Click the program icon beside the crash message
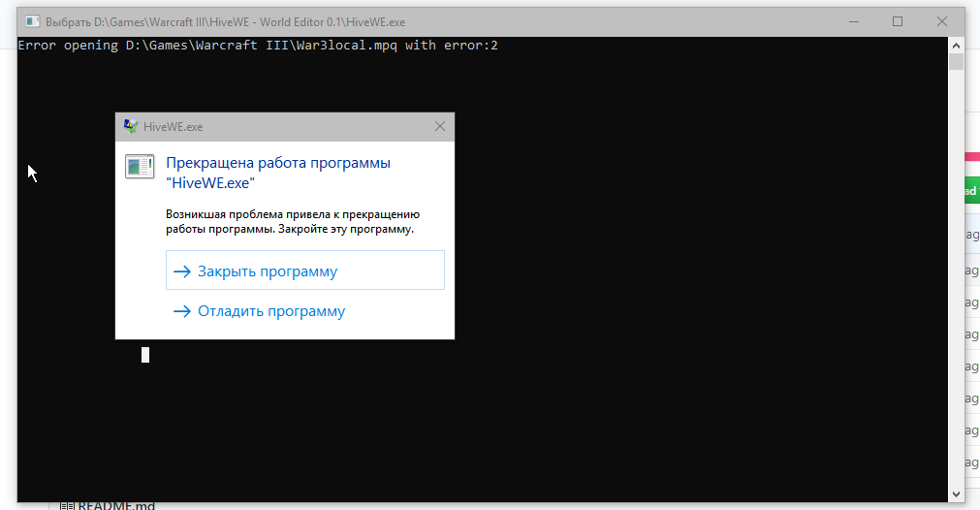980x510 pixels. pos(140,166)
